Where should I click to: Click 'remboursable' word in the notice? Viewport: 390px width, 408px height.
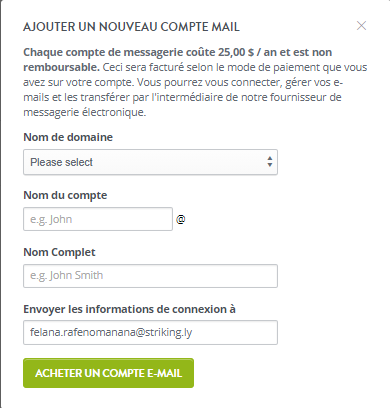click(61, 67)
